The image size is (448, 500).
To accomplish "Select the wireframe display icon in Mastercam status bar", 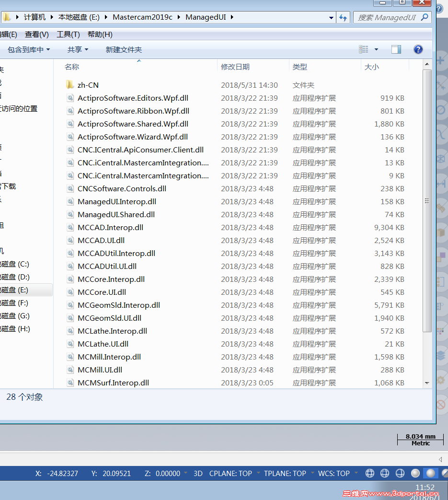I will click(x=369, y=473).
